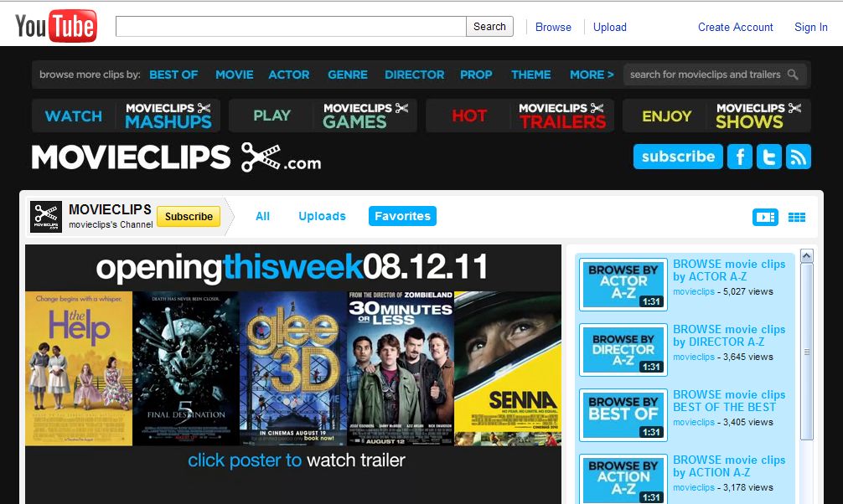This screenshot has height=504, width=843.
Task: Select the Favorites channel tab
Action: pos(402,216)
